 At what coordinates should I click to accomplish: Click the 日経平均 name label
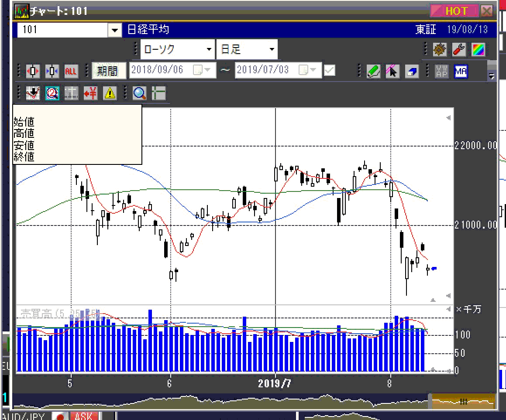[148, 30]
